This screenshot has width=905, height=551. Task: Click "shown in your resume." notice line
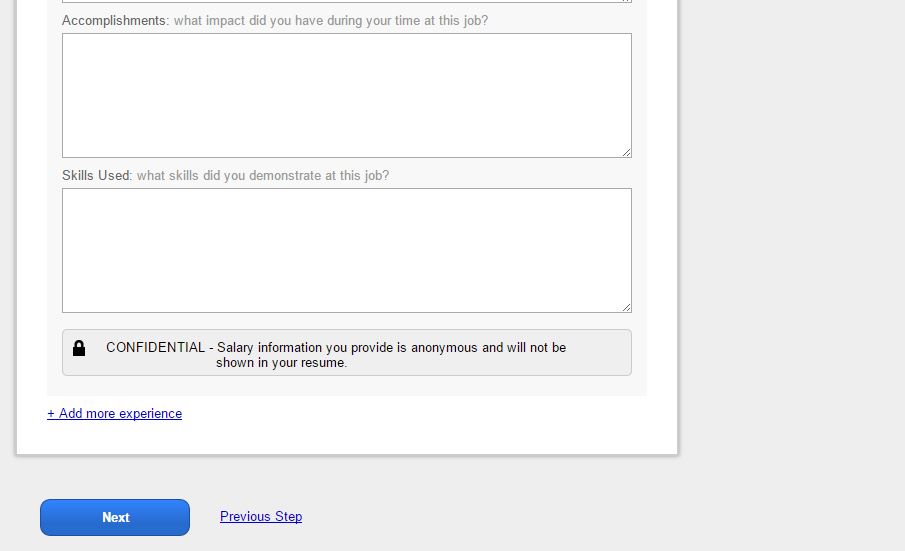[x=281, y=363]
